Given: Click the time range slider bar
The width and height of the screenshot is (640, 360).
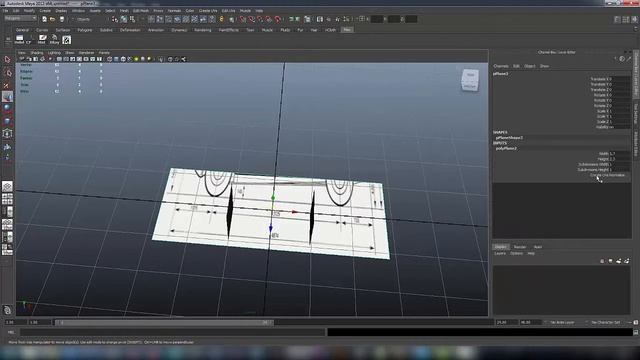Looking at the screenshot, I should [x=164, y=322].
